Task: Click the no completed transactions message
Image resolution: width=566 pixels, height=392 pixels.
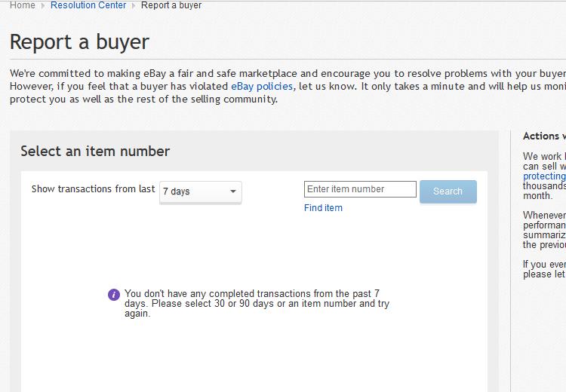Action: coord(257,303)
